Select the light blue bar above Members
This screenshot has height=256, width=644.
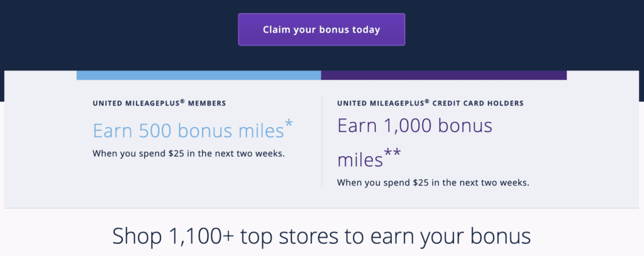click(x=199, y=75)
